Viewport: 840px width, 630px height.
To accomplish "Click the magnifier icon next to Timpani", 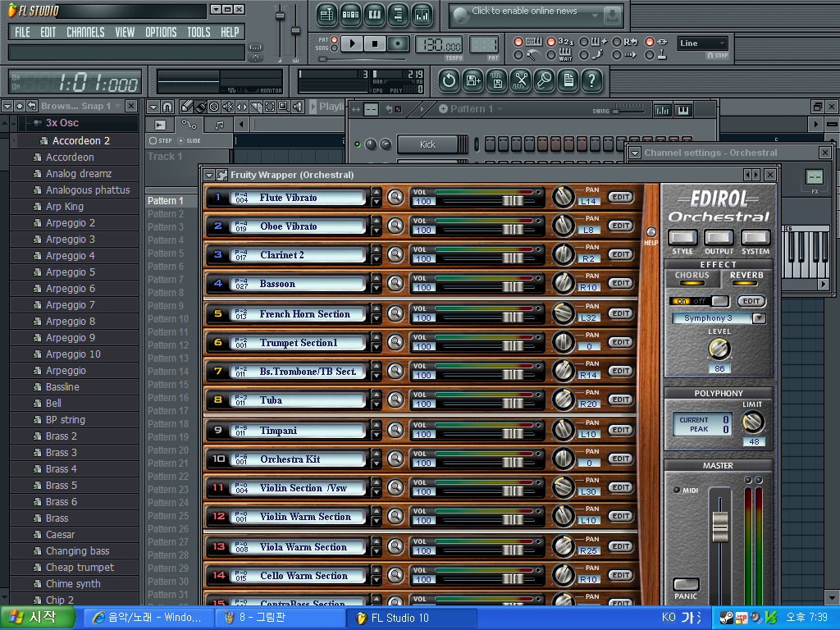I will (x=395, y=430).
